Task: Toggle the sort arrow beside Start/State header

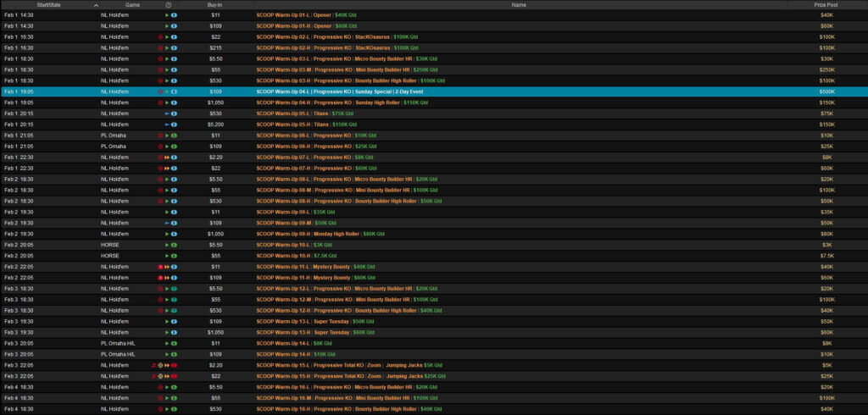Action: click(x=96, y=5)
